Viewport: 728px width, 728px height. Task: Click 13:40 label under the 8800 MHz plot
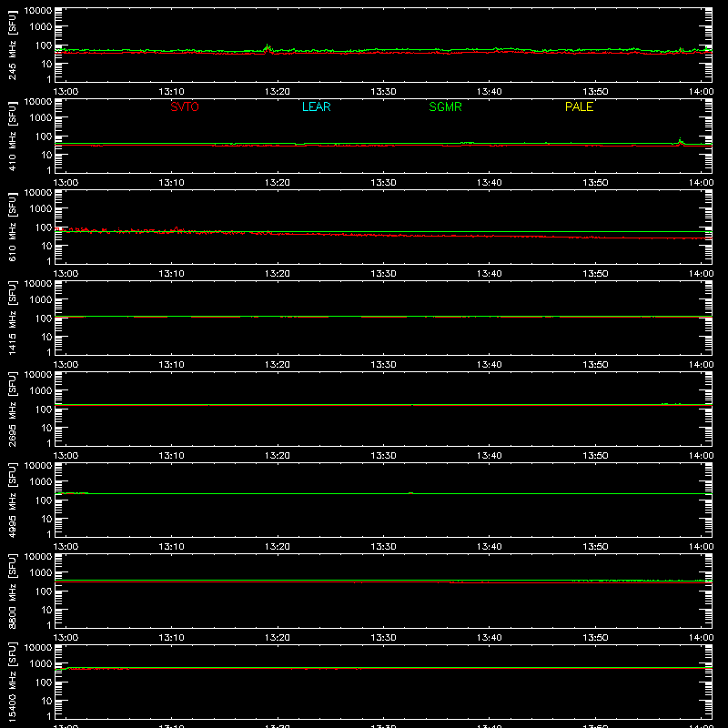pyautogui.click(x=490, y=638)
